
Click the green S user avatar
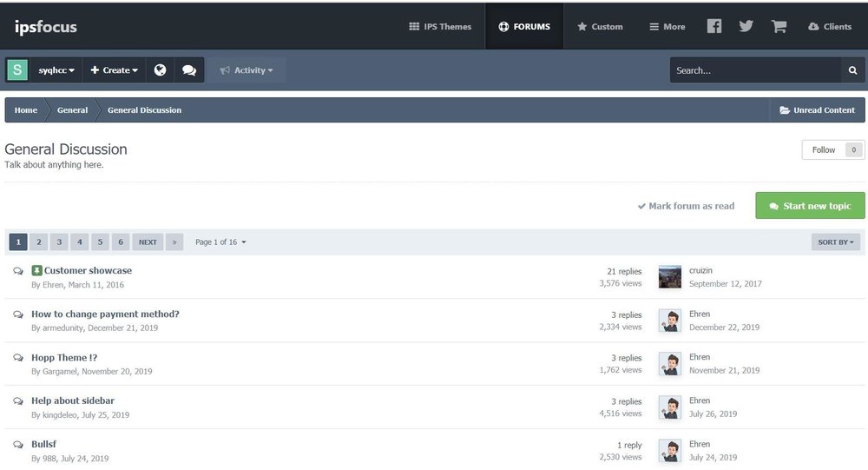click(x=17, y=70)
